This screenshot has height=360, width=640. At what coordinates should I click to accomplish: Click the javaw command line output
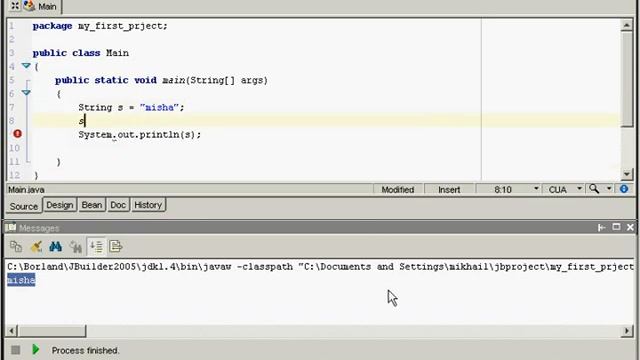click(320, 267)
